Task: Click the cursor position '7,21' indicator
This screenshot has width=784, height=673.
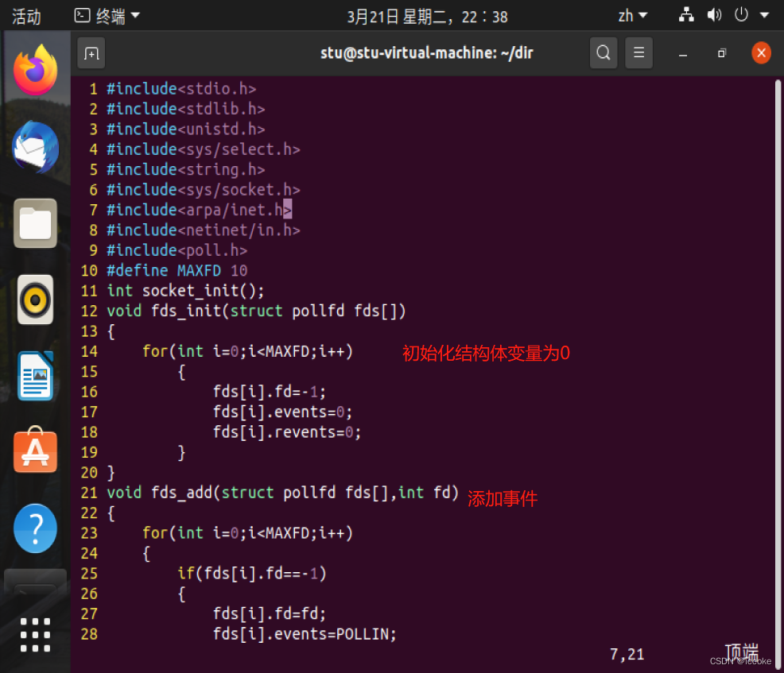Action: pyautogui.click(x=627, y=654)
